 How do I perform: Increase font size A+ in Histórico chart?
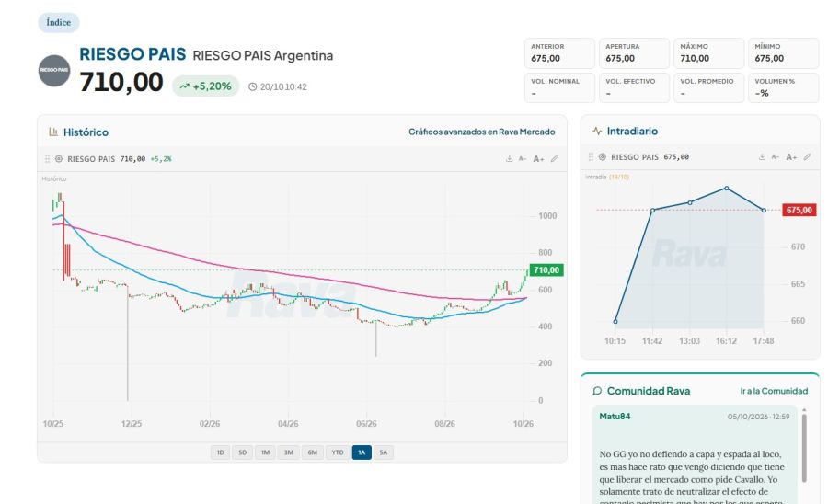pyautogui.click(x=538, y=158)
